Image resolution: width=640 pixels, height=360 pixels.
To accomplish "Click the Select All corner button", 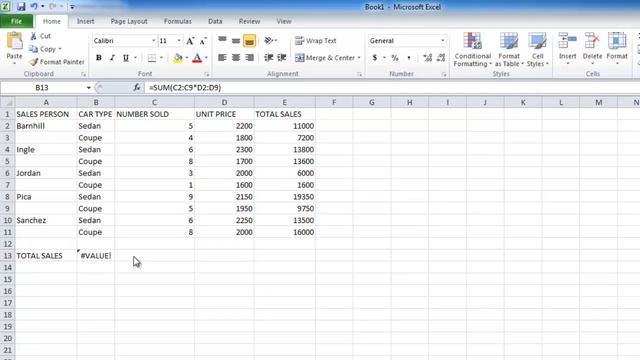I will click(x=7, y=102).
